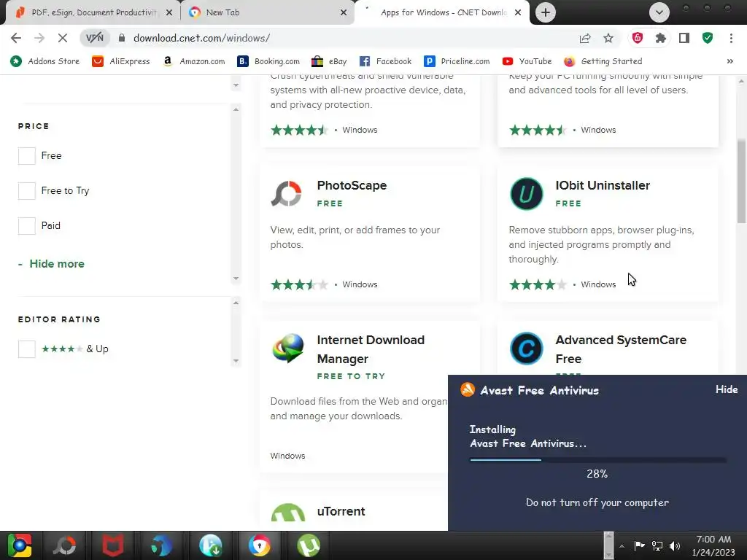747x560 pixels.
Task: Switch to the New Tab tab
Action: tap(267, 12)
